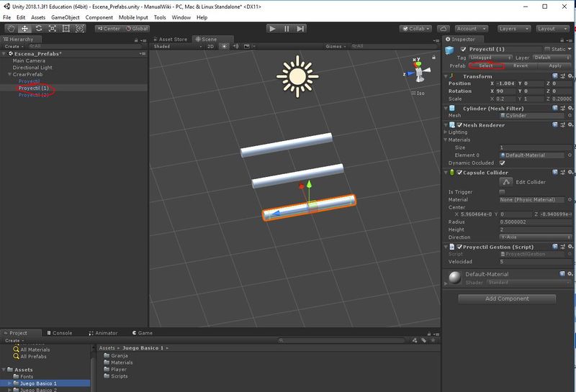Pause the game playback

tap(287, 29)
